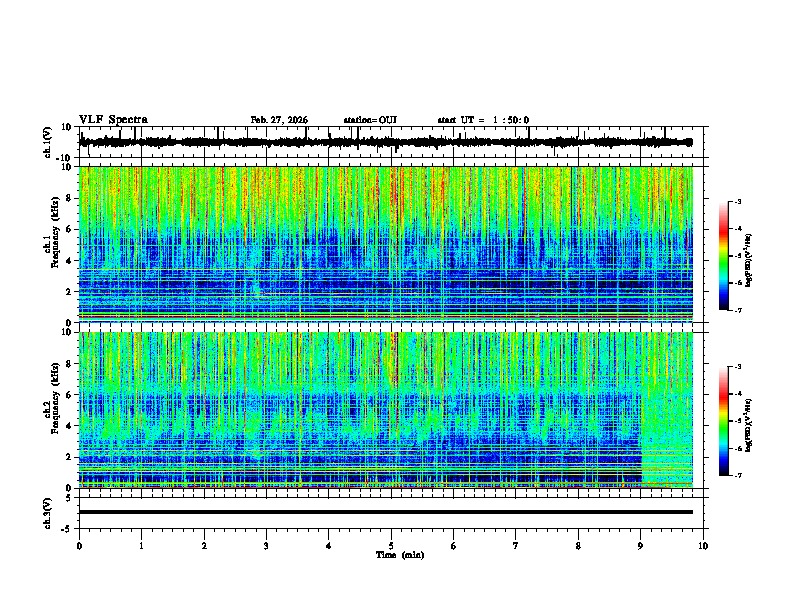Click the "VLF Spectra" title text

click(113, 120)
